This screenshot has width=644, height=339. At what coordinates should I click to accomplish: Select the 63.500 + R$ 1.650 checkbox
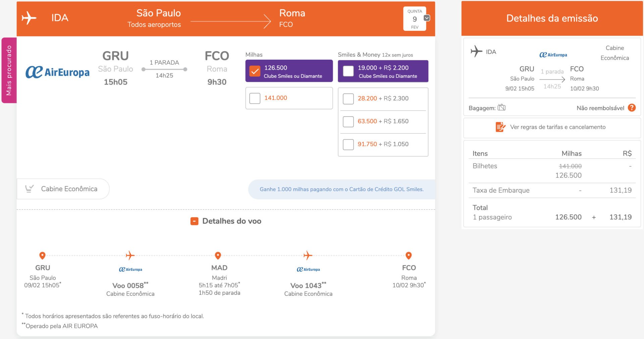(348, 121)
